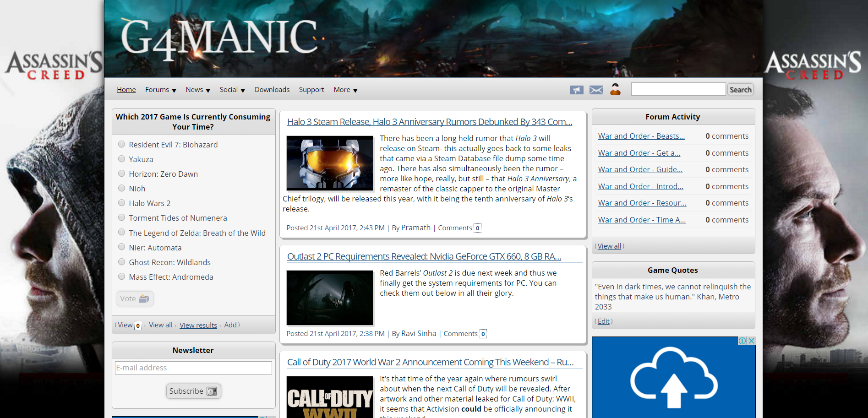Click the Subscribe newsletter button
Image resolution: width=868 pixels, height=418 pixels.
(193, 391)
